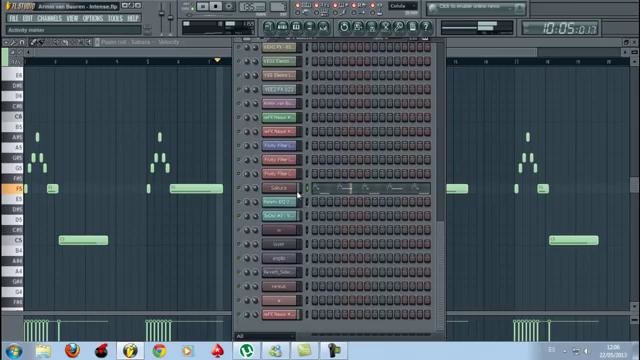Click the transport Record button
Image resolution: width=640 pixels, height=360 pixels.
(229, 6)
